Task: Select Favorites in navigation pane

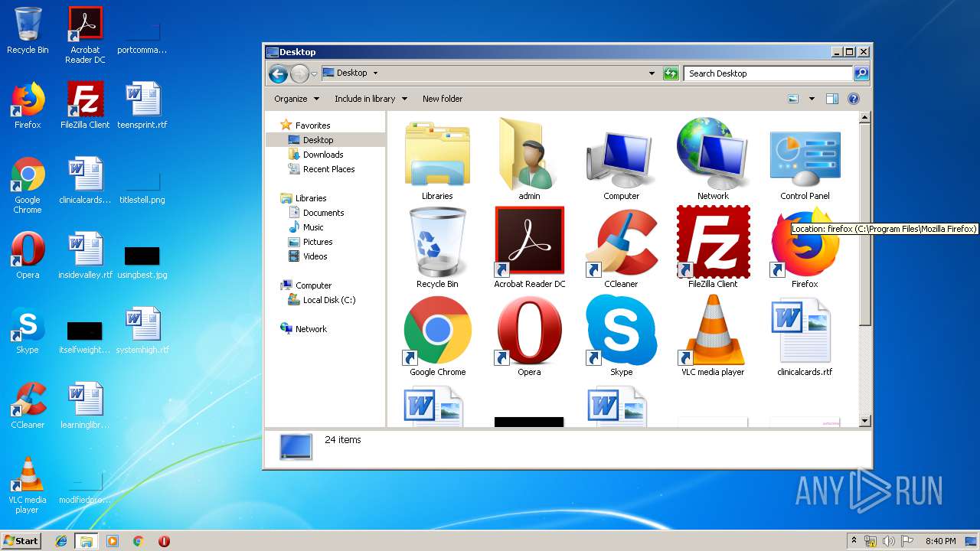Action: click(x=312, y=126)
